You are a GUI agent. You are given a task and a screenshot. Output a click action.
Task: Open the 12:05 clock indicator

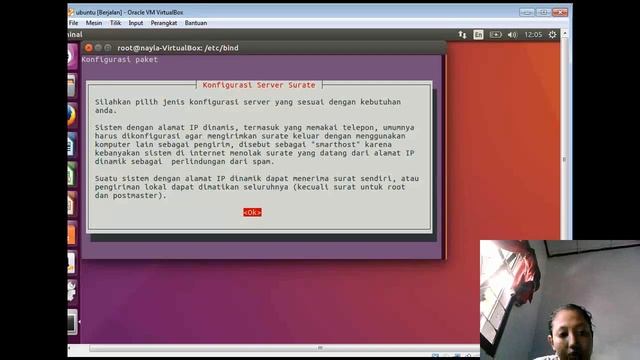pyautogui.click(x=533, y=35)
